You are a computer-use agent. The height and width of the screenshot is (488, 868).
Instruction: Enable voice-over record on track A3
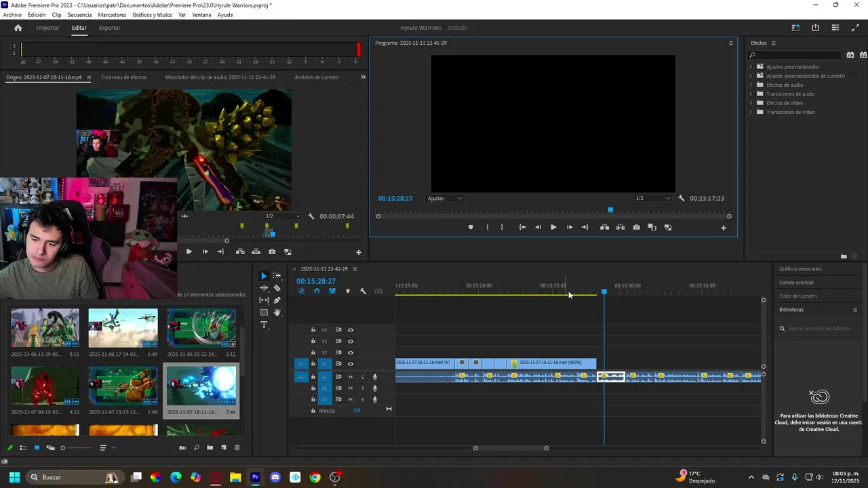tap(375, 399)
